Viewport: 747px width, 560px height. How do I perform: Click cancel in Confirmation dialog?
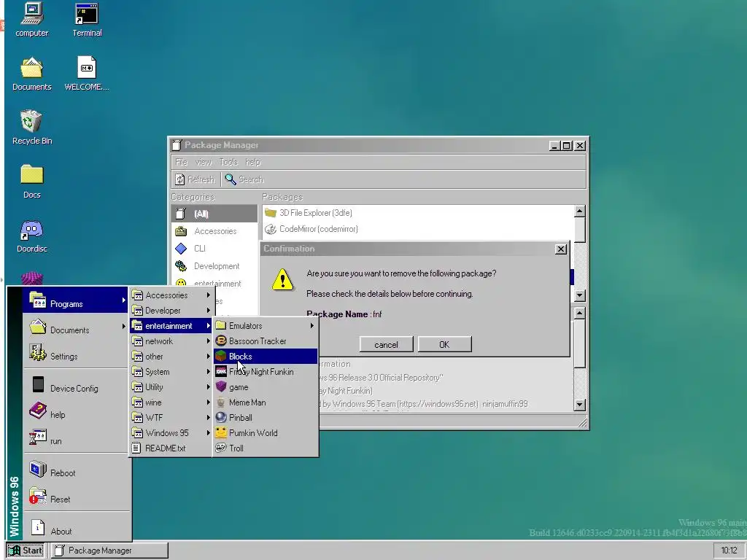click(x=386, y=344)
